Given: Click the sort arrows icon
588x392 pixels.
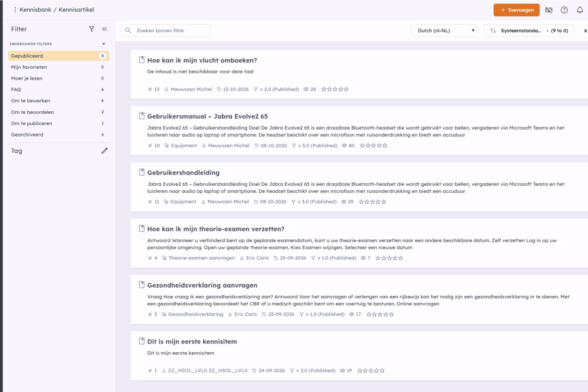Looking at the screenshot, I should coord(493,30).
